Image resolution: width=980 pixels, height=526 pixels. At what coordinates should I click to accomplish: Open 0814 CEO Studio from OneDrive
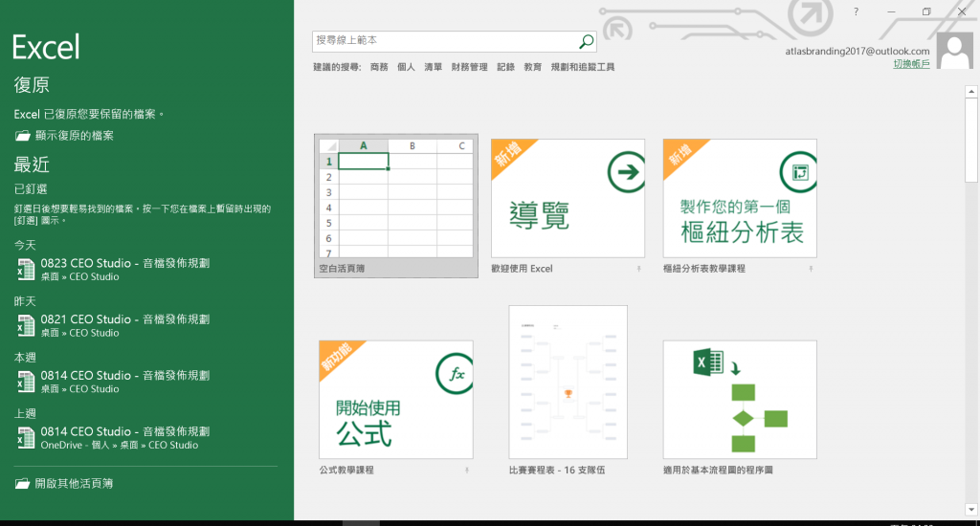(x=125, y=438)
